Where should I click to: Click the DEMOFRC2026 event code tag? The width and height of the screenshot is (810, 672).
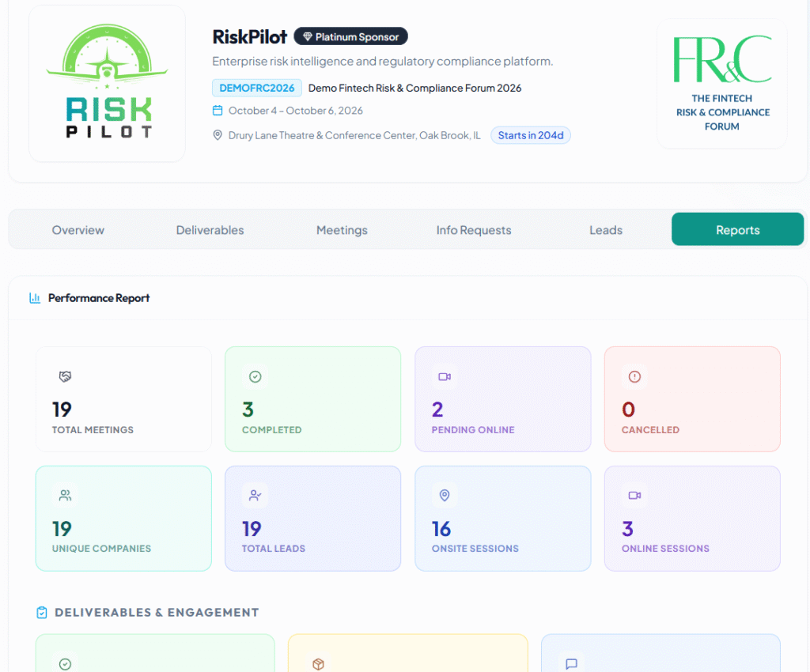pyautogui.click(x=257, y=88)
